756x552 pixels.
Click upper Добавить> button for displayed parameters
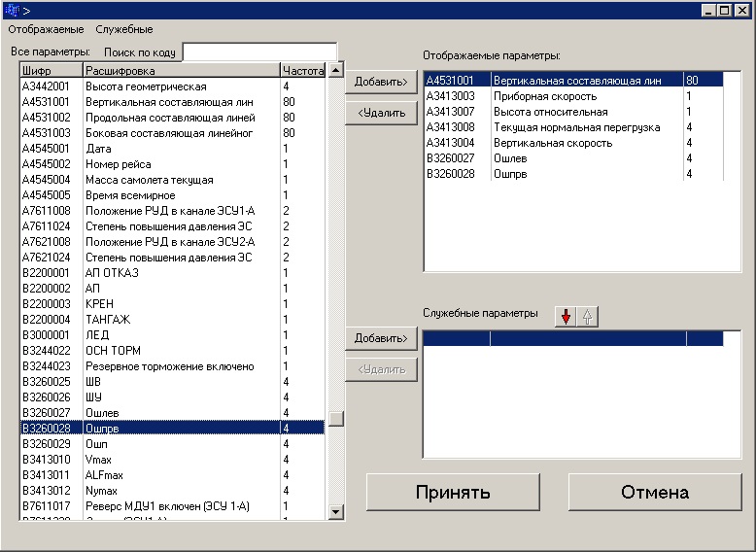pyautogui.click(x=381, y=82)
